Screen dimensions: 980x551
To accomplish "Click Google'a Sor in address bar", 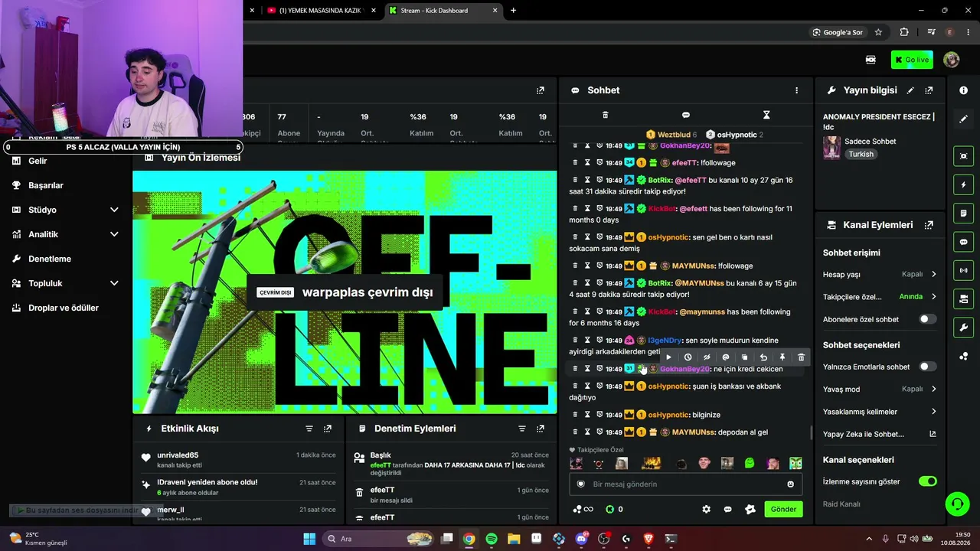I will (x=837, y=32).
